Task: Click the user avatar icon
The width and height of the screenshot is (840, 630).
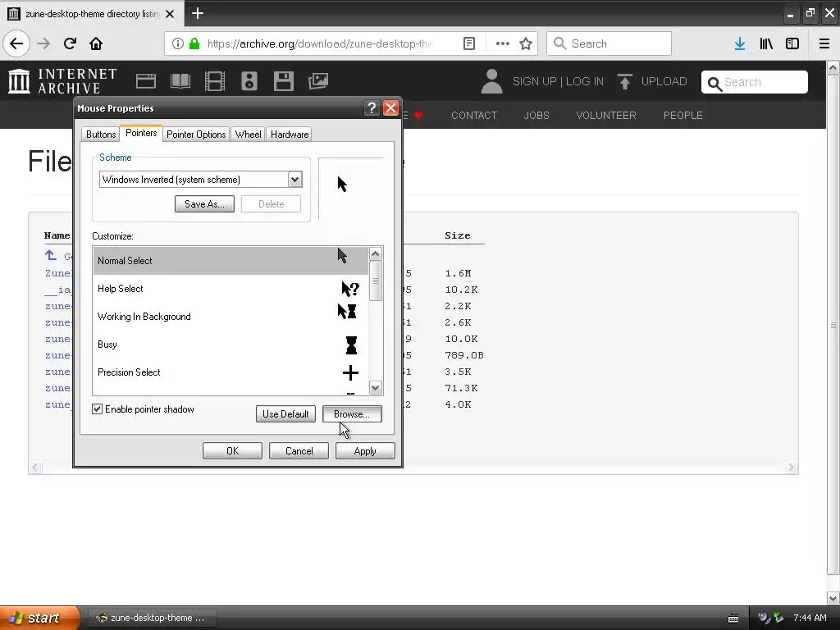Action: 492,81
